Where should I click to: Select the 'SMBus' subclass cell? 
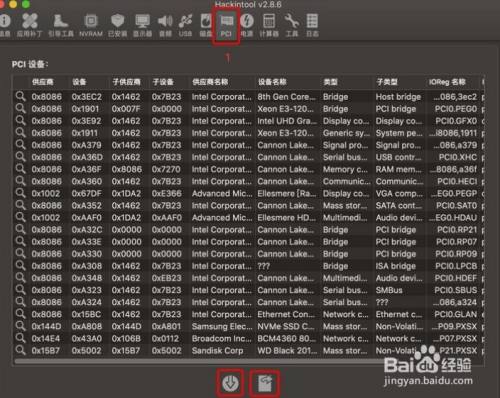tap(389, 290)
